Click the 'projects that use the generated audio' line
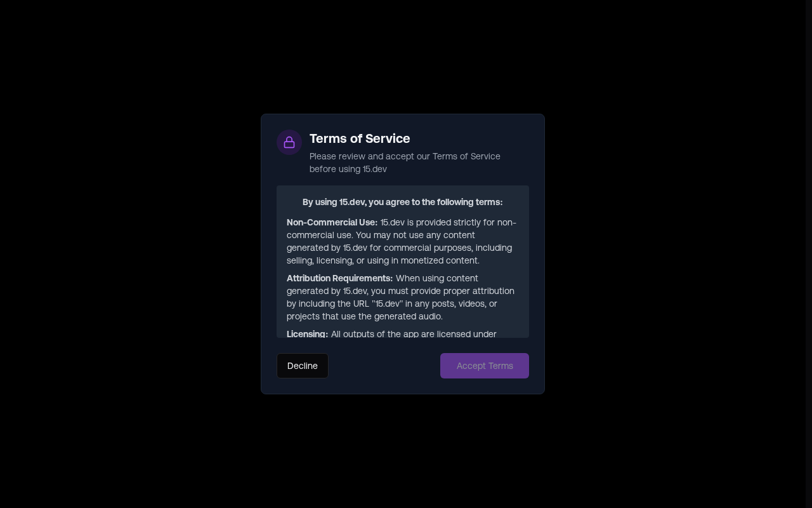 pos(365,316)
